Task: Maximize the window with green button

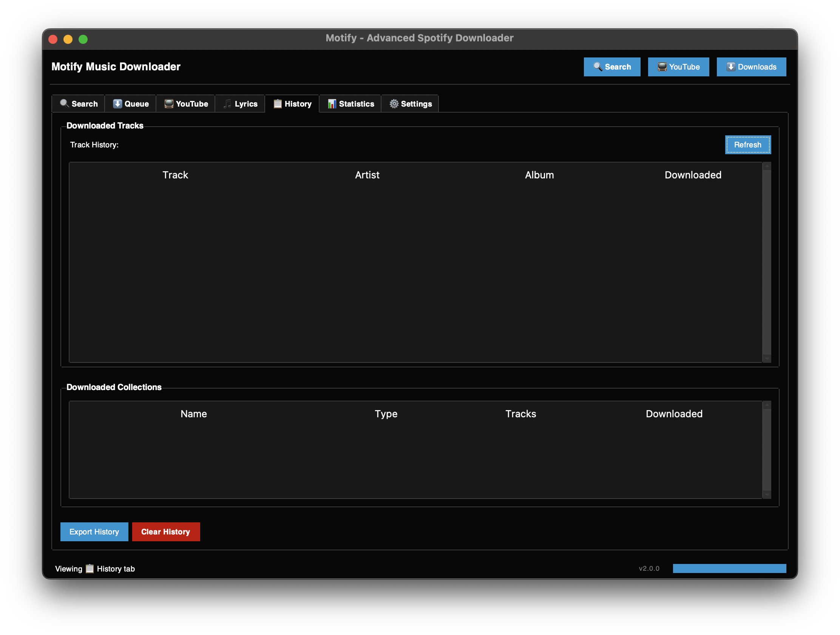Action: (83, 39)
